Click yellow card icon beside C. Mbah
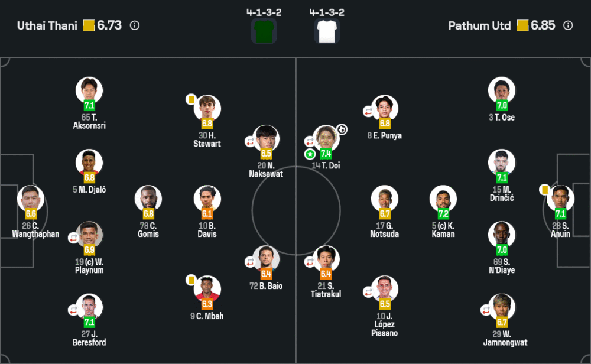This screenshot has height=364, width=591. 191,279
